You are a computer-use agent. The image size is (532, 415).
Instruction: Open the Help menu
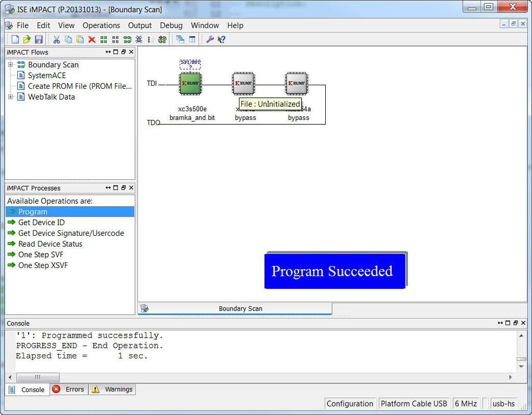(x=235, y=25)
